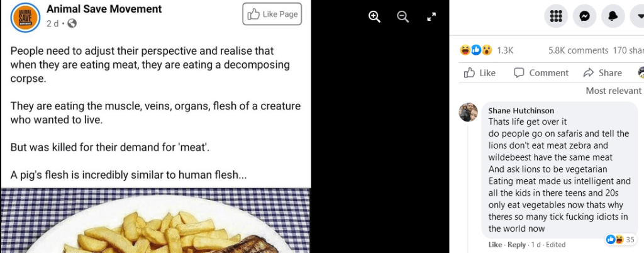
Task: Open Messenger from the top bar
Action: [x=584, y=17]
